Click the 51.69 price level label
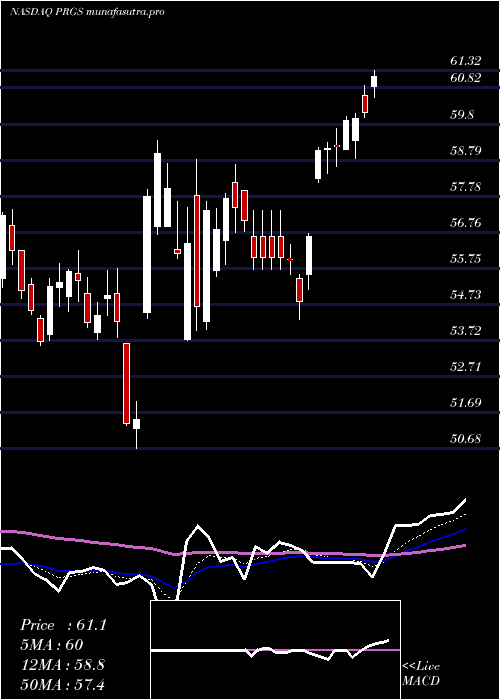Image resolution: width=500 pixels, height=700 pixels. (466, 403)
